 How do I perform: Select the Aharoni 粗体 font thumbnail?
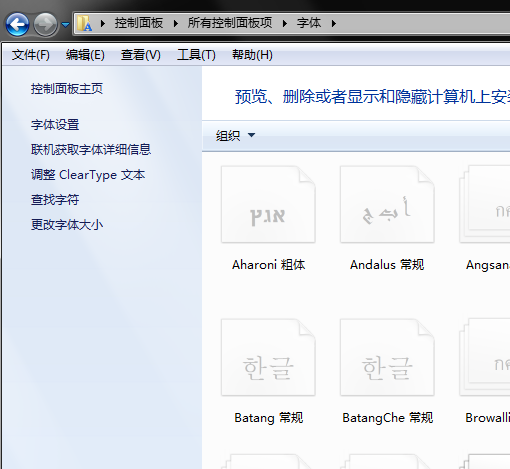click(x=268, y=204)
